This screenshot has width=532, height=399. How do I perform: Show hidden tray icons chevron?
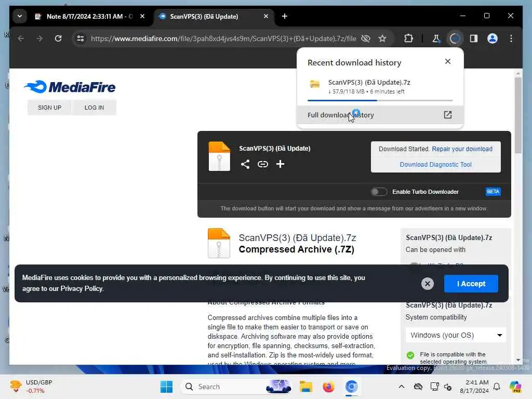[x=402, y=387]
